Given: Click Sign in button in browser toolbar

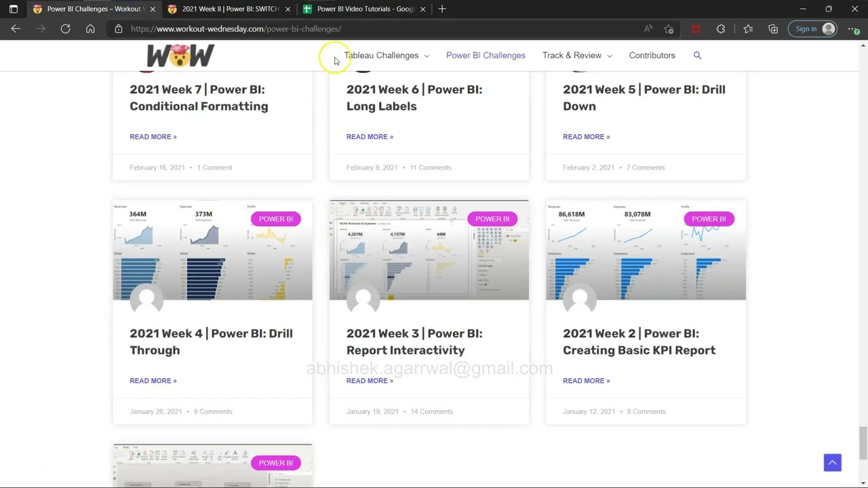Looking at the screenshot, I should 813,28.
